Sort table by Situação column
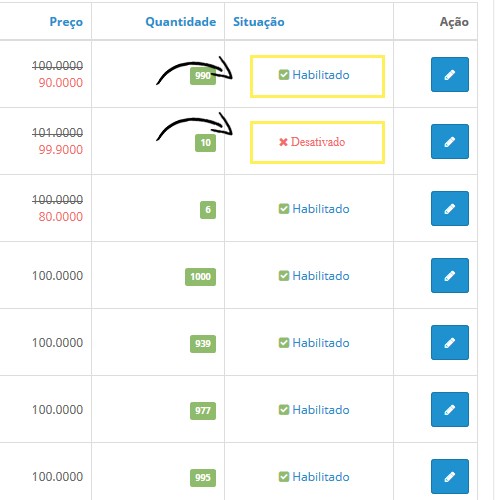 (x=259, y=22)
